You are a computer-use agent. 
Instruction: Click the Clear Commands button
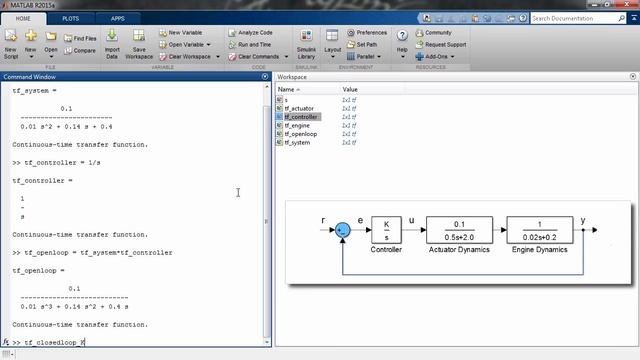(254, 57)
